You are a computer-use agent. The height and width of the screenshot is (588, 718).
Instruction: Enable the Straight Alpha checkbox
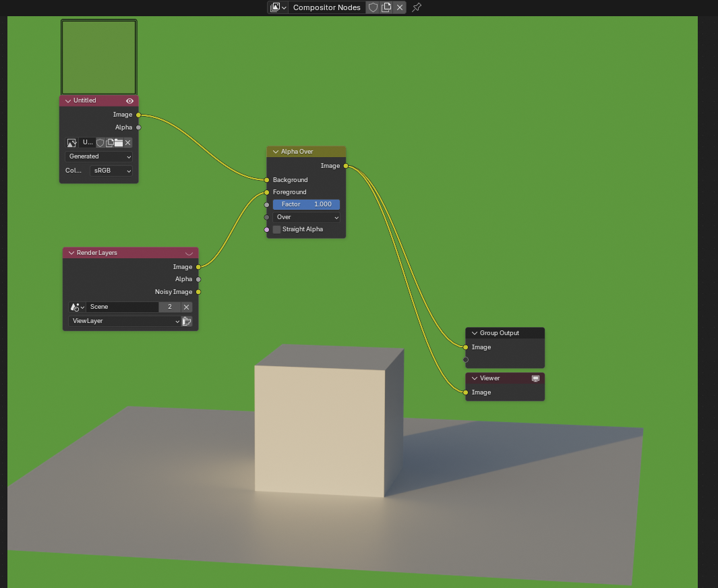276,229
